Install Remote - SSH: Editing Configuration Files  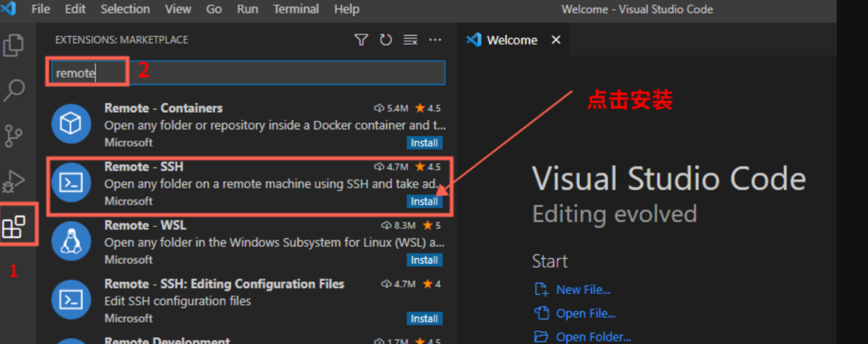(424, 318)
